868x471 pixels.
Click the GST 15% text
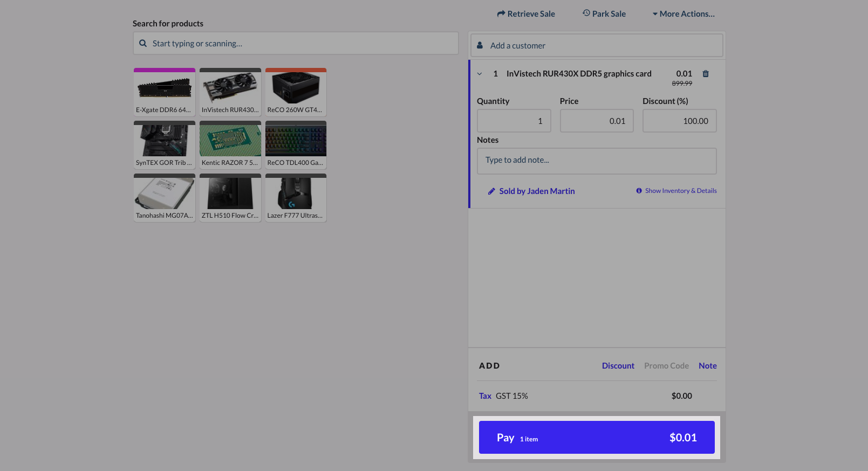coord(512,396)
